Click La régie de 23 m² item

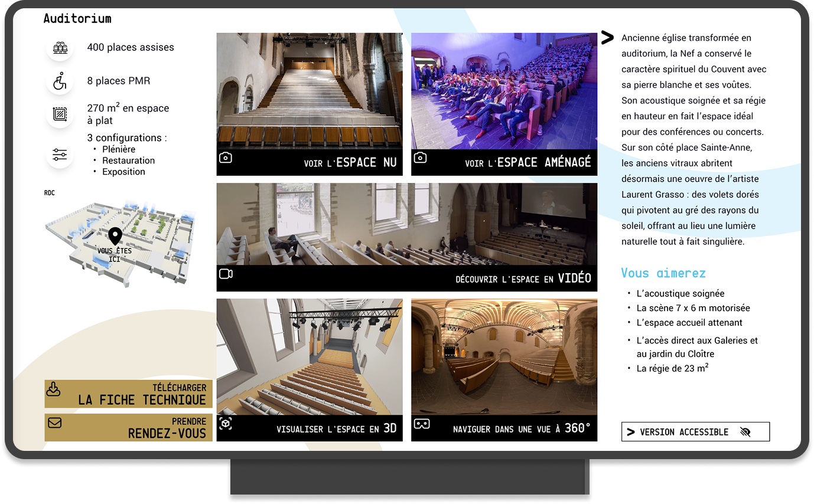[x=673, y=368]
